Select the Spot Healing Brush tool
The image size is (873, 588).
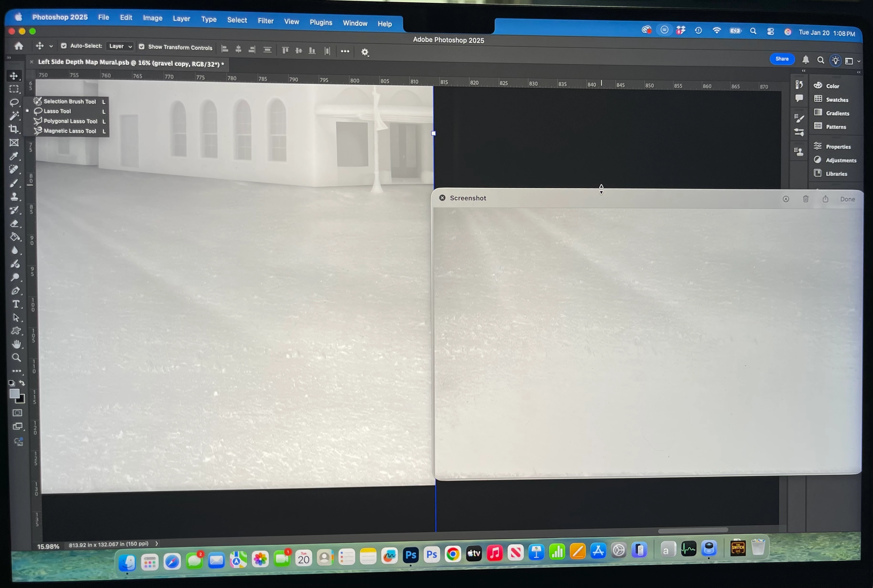coord(14,170)
